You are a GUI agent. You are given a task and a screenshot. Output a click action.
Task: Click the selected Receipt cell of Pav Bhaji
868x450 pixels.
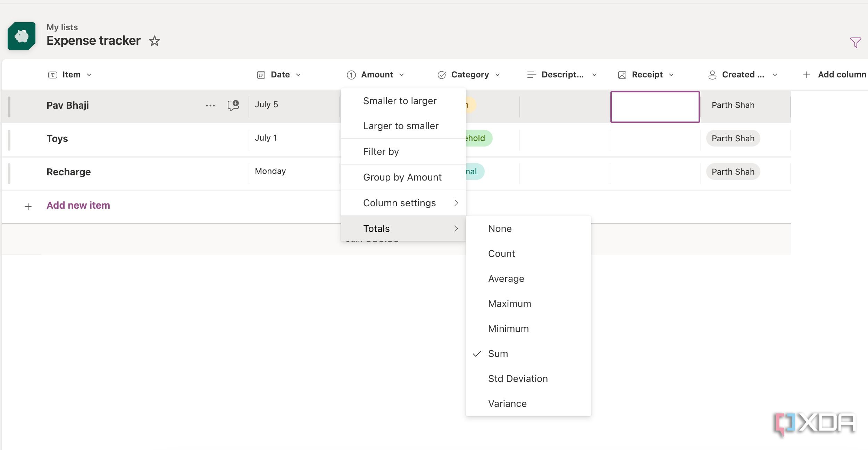click(x=655, y=107)
